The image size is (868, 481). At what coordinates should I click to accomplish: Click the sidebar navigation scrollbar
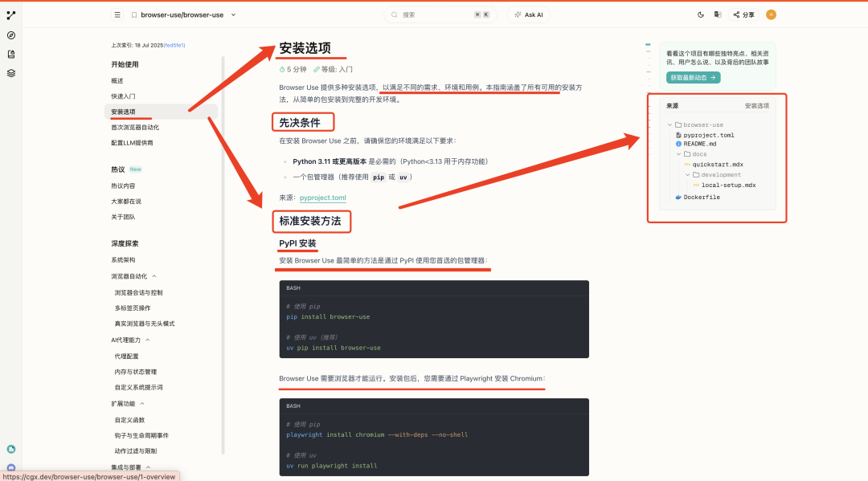coord(223,255)
